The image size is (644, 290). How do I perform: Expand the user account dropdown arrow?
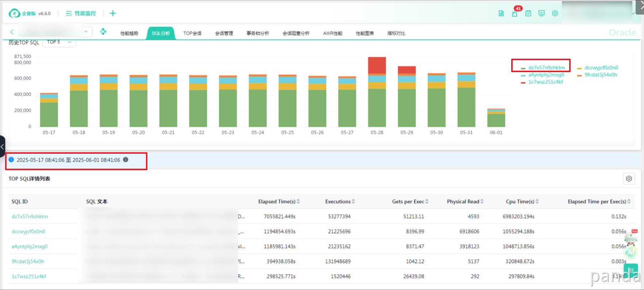click(633, 13)
